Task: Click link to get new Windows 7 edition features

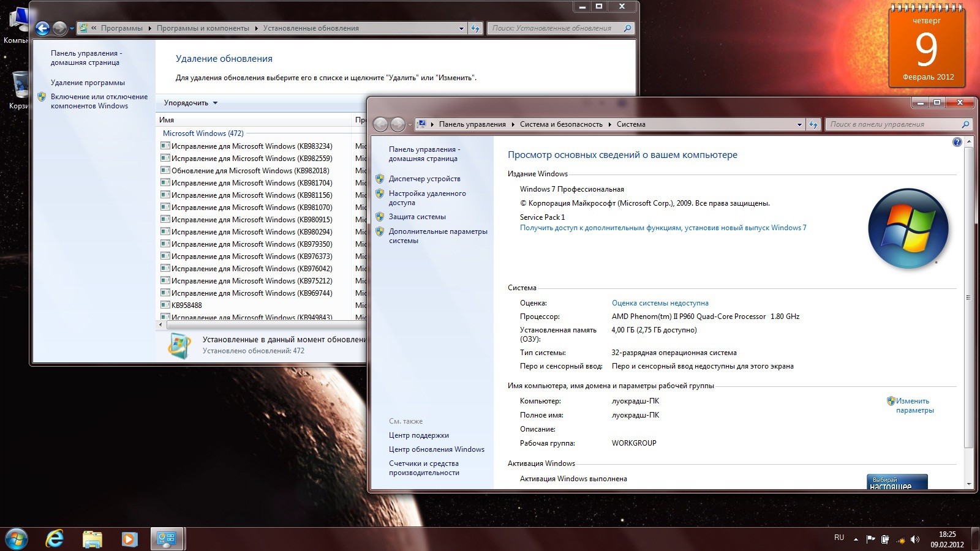Action: click(x=663, y=228)
